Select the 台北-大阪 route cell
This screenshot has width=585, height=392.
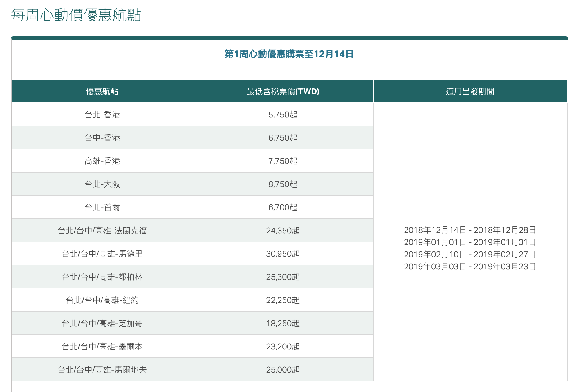click(102, 184)
